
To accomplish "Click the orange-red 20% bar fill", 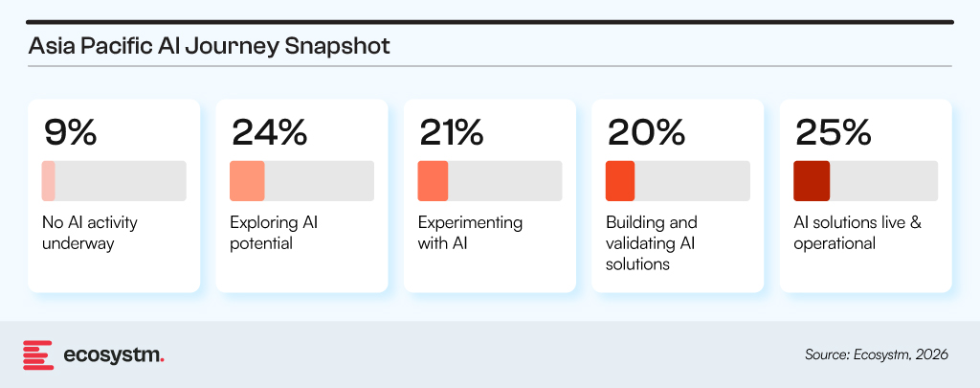I will (620, 181).
